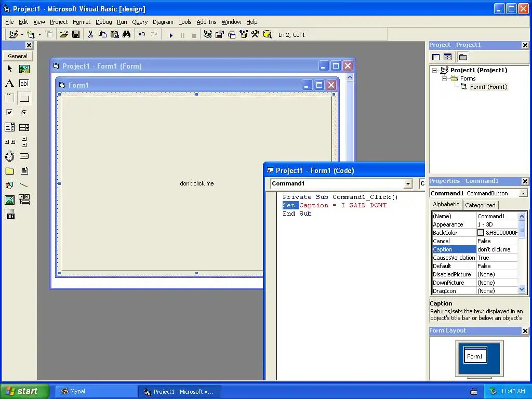Open Find with the binoculars icon
The height and width of the screenshot is (399, 532).
tap(127, 35)
